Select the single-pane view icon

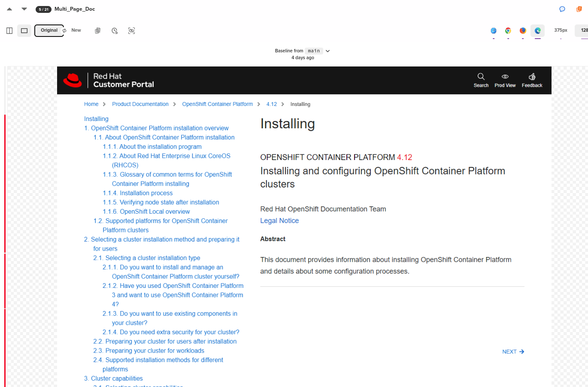(x=24, y=30)
